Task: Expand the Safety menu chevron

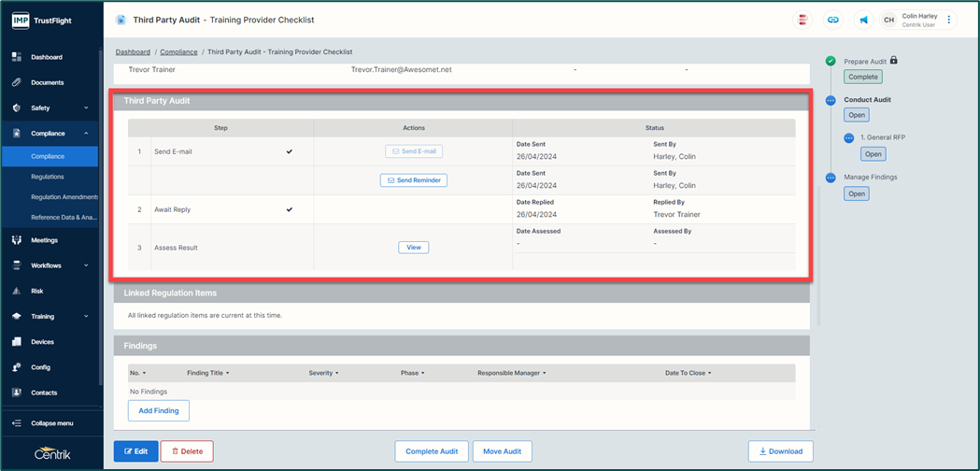Action: pyautogui.click(x=86, y=108)
